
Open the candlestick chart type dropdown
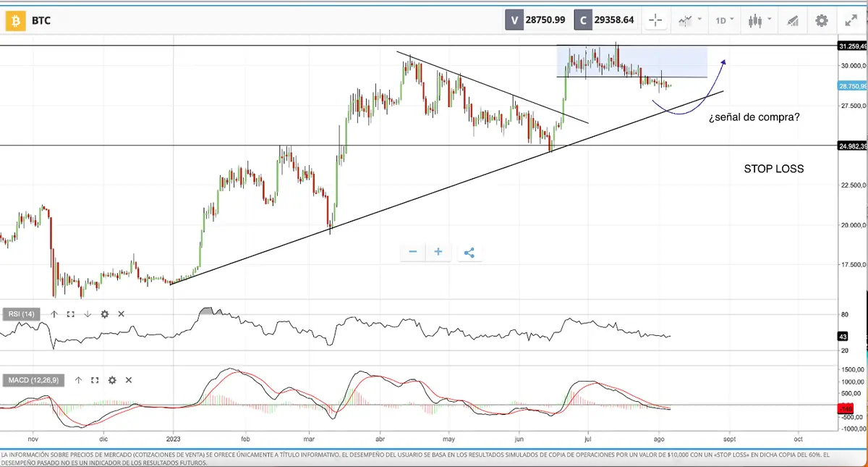point(759,20)
